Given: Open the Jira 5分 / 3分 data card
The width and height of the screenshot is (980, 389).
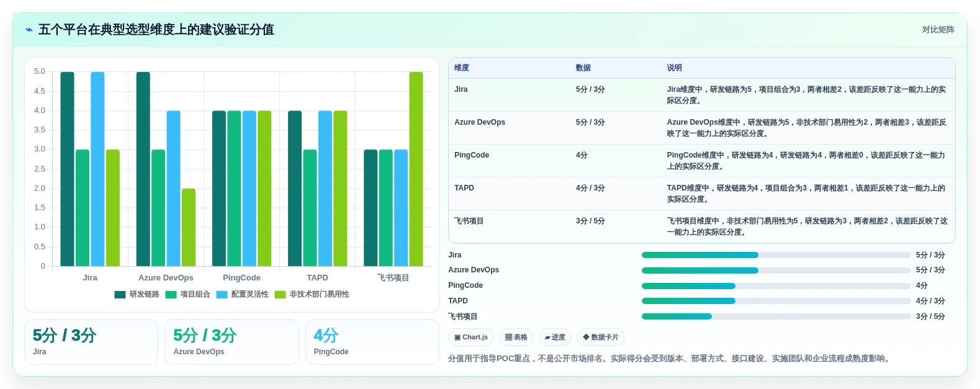Looking at the screenshot, I should pos(91,342).
